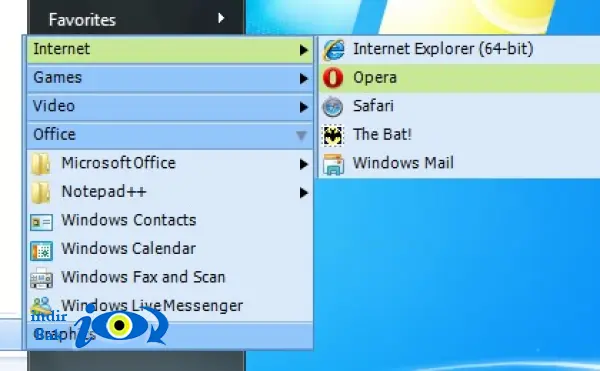
Task: Click the Notepad++ folder icon
Action: tap(41, 192)
